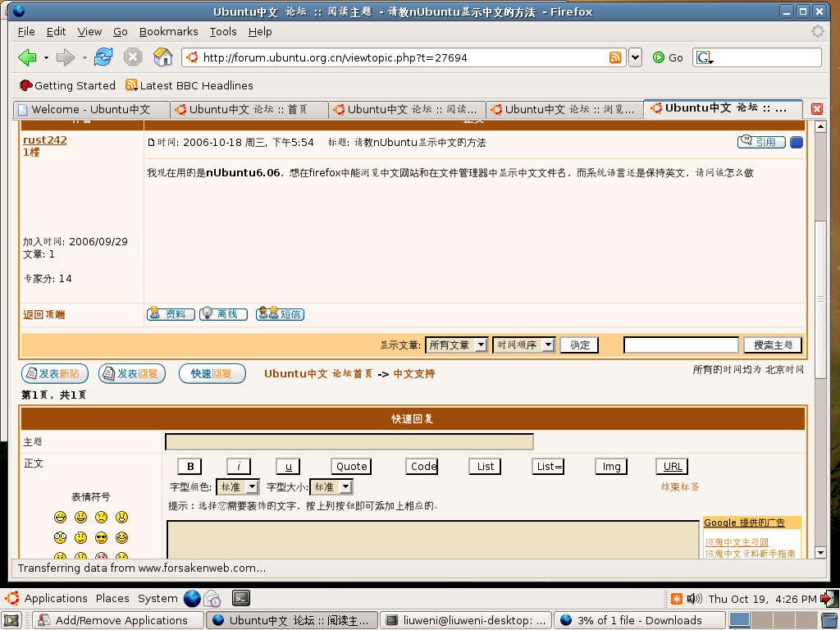Switch to the Ubuntu中文 论坛 :: 浏览... tab

point(564,109)
